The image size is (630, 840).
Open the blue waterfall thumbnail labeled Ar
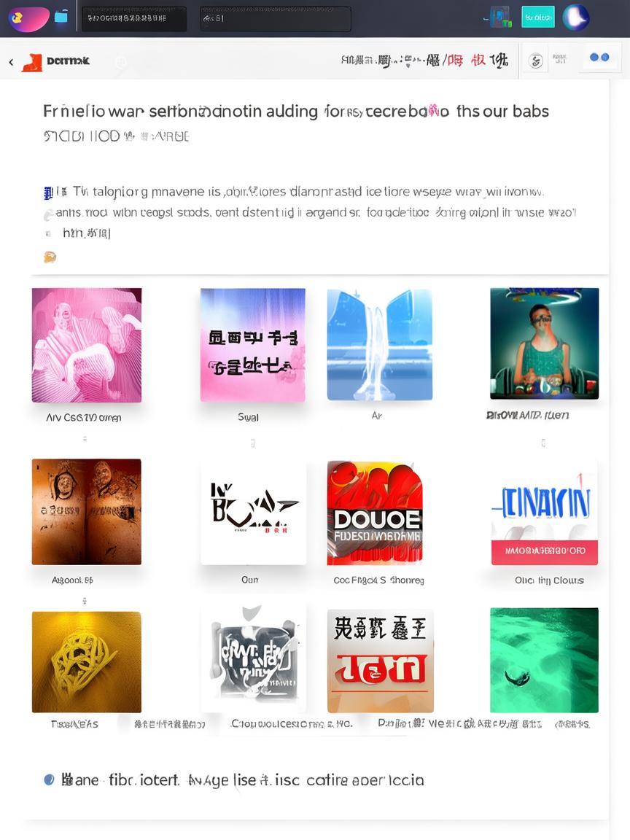click(x=380, y=344)
